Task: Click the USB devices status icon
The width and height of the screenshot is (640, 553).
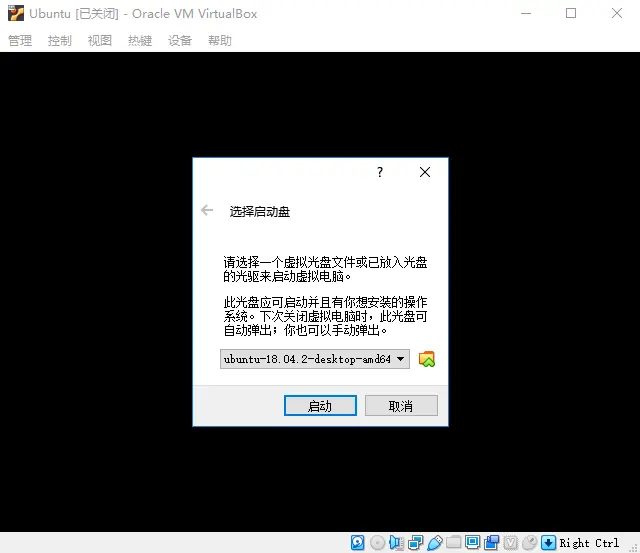Action: point(435,542)
